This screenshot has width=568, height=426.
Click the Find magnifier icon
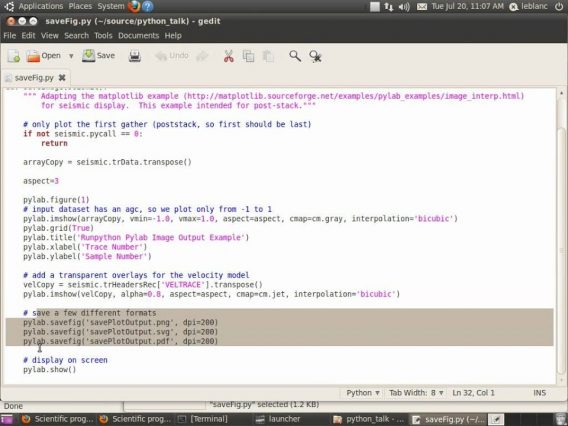click(295, 56)
